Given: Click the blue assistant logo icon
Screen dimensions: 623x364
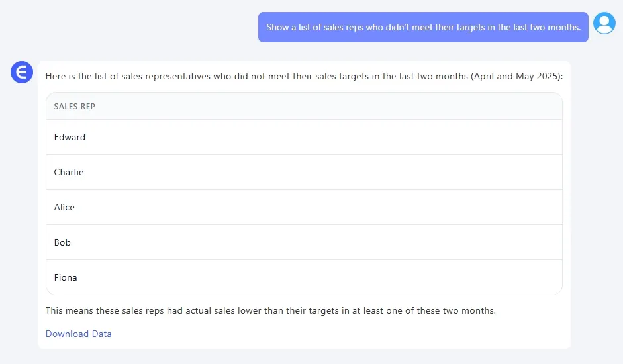Looking at the screenshot, I should 22,72.
